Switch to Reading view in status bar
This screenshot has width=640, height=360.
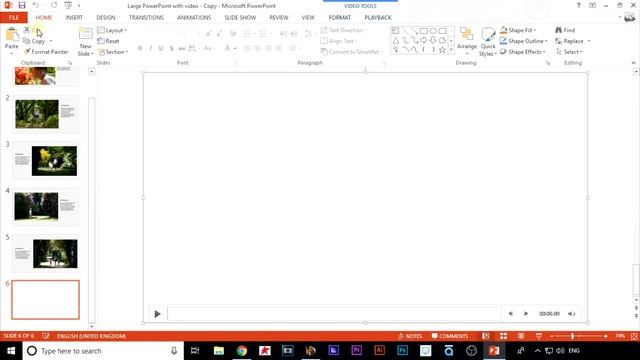coord(521,336)
